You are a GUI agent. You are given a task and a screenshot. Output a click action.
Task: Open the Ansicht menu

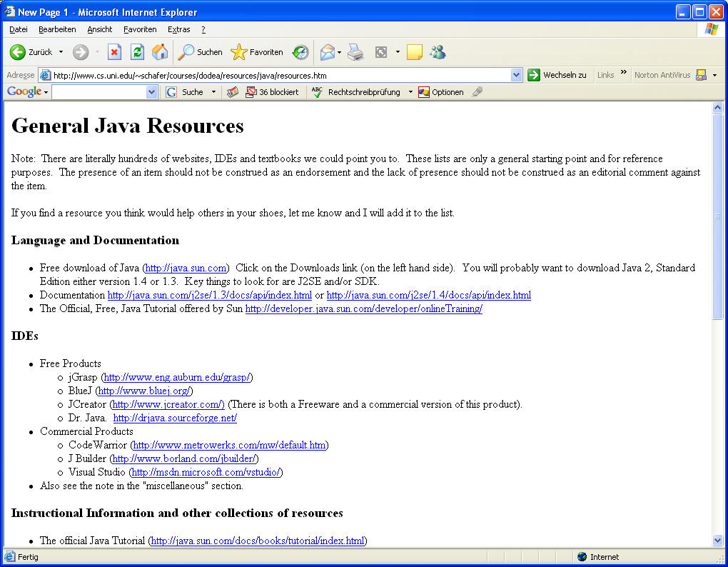coord(100,29)
